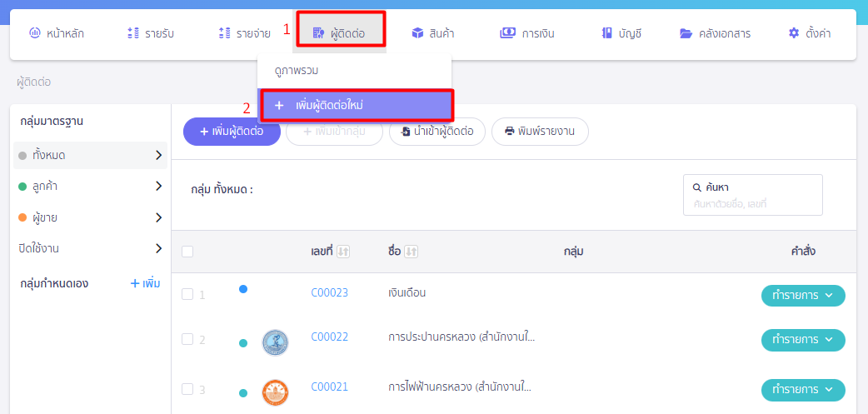Click the magnifier search icon
The image size is (868, 414).
click(x=697, y=187)
